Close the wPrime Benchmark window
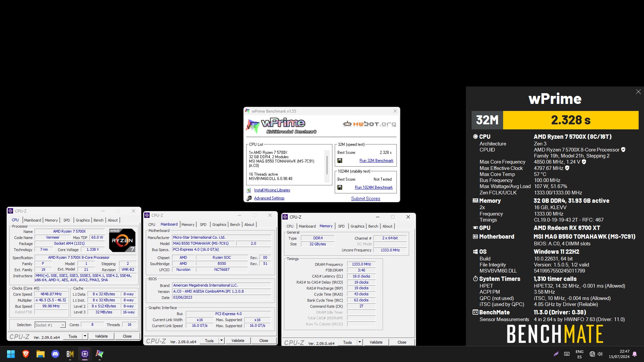 (x=395, y=111)
